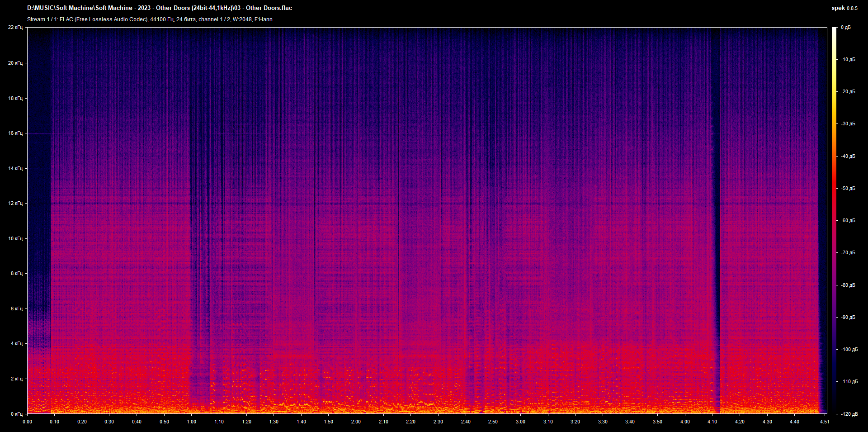
Task: Click the 0:00 time axis marker
Action: pos(27,422)
